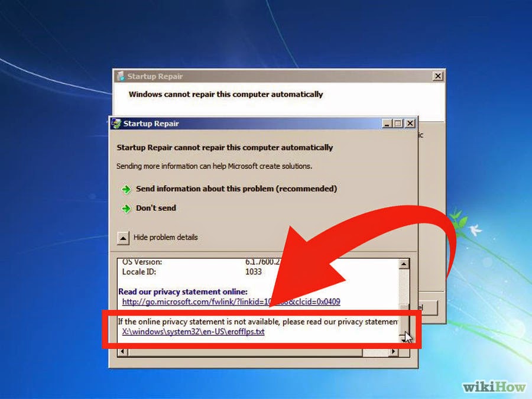The height and width of the screenshot is (399, 532).
Task: Close the front Startup Repair dialog
Action: click(x=410, y=124)
